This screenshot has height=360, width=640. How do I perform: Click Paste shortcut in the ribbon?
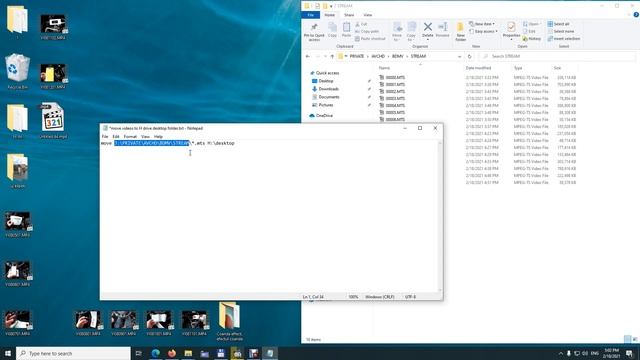tap(370, 39)
